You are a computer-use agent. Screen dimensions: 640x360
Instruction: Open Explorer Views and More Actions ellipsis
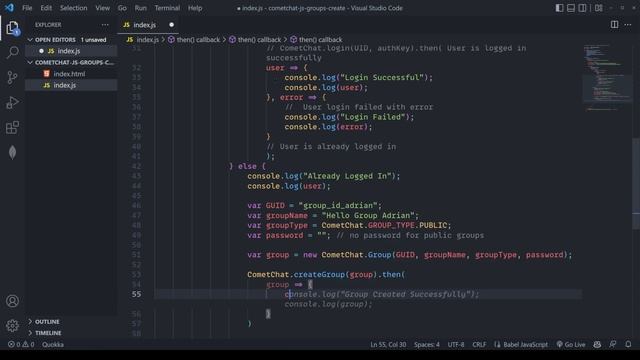(x=105, y=24)
